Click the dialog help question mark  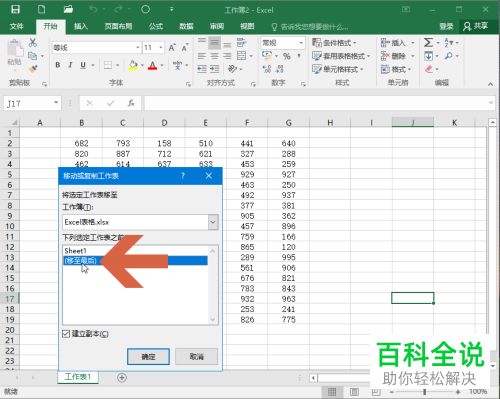point(183,176)
